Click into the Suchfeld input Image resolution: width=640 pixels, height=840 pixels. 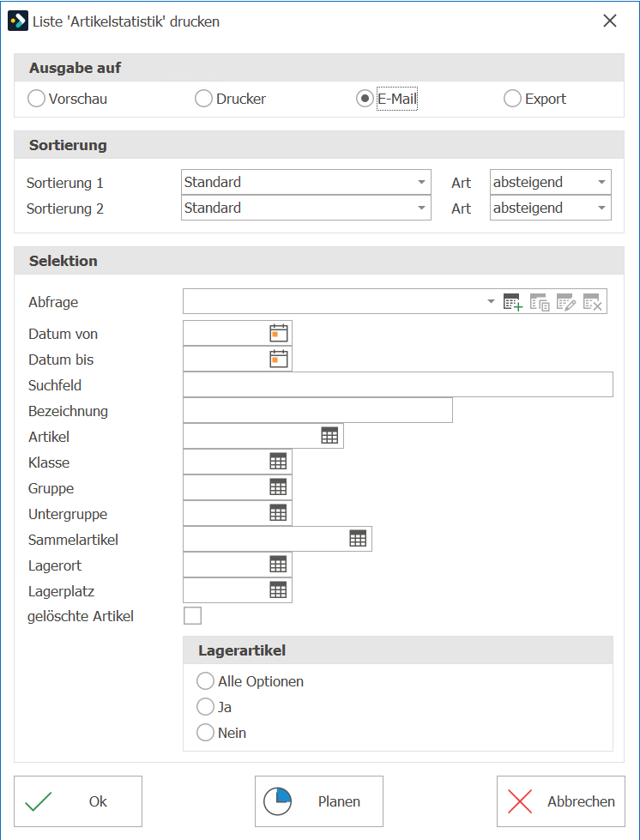[x=398, y=384]
